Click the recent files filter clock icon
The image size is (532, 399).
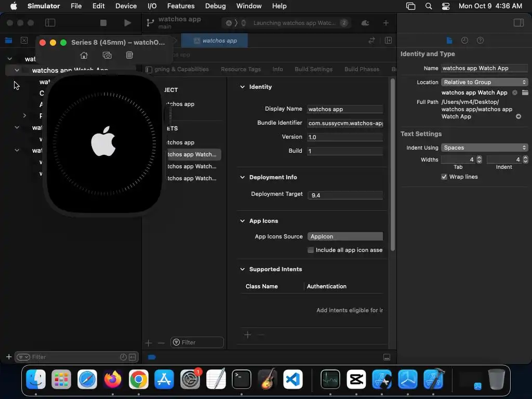coord(123,357)
